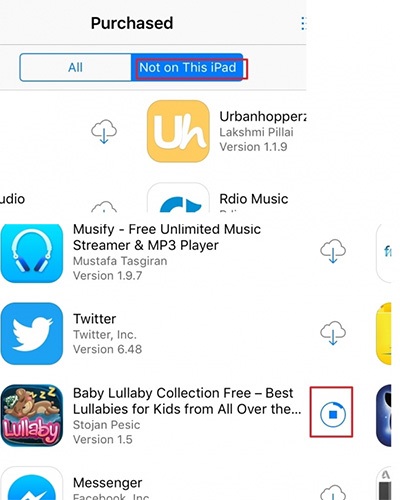Switch to the All tab
The width and height of the screenshot is (400, 500).
click(75, 67)
